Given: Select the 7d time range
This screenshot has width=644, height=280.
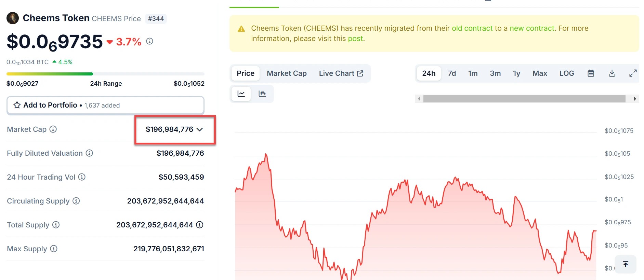Looking at the screenshot, I should coord(452,73).
